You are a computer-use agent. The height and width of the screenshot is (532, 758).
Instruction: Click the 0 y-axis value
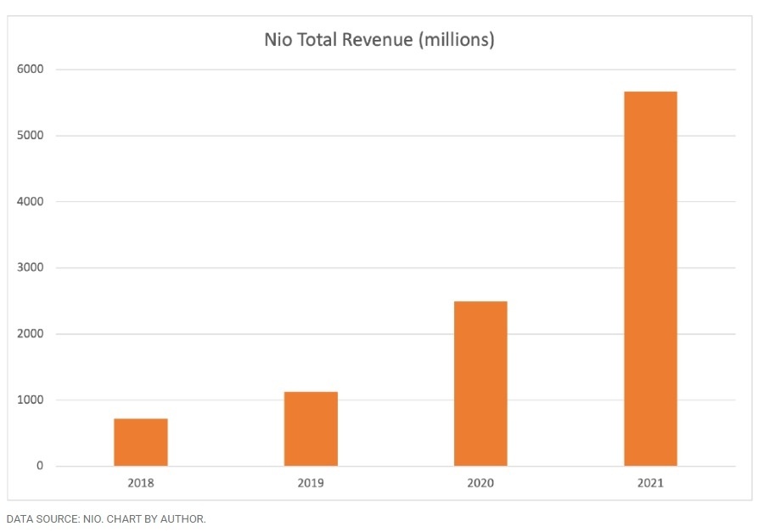40,466
